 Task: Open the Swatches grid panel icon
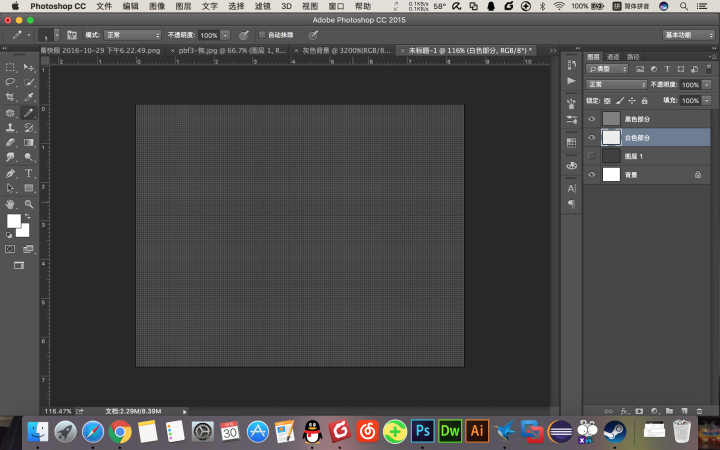tap(571, 143)
